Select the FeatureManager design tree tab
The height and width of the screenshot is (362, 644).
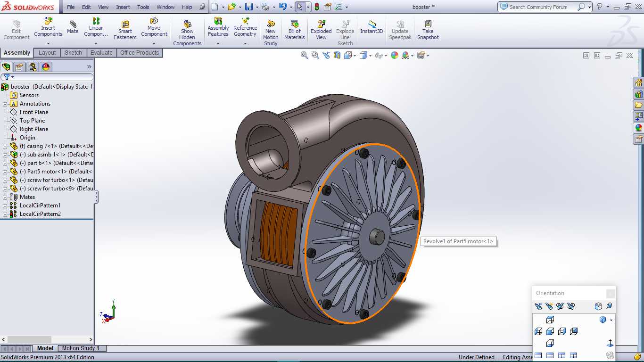tap(6, 67)
